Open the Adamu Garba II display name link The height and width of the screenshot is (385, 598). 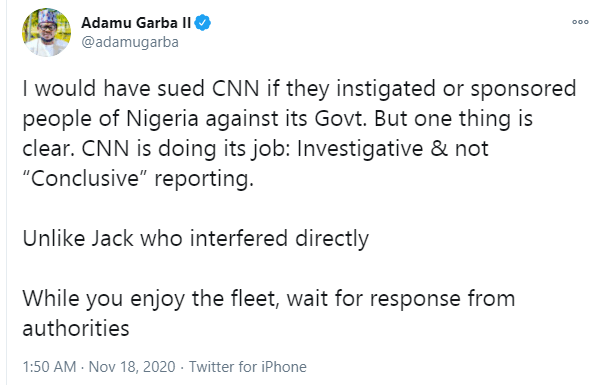pos(136,23)
